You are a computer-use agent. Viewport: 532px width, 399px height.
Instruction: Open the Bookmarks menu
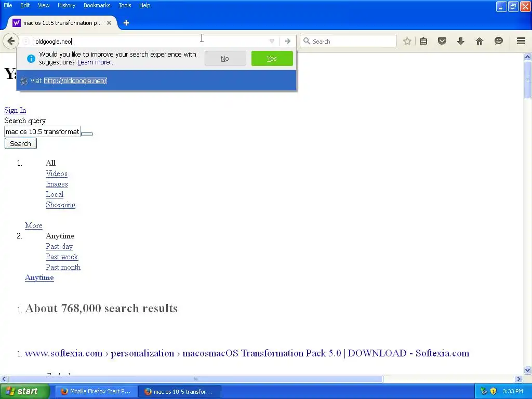(97, 5)
